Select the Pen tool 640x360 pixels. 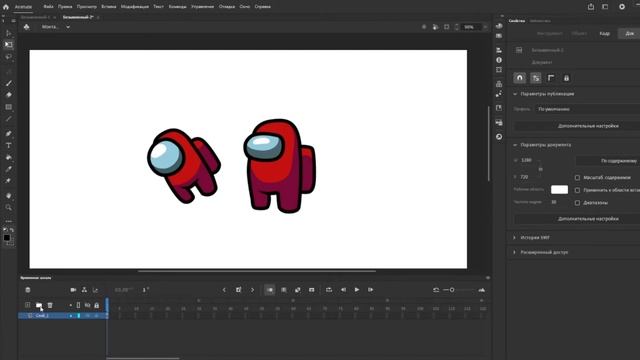tap(9, 133)
